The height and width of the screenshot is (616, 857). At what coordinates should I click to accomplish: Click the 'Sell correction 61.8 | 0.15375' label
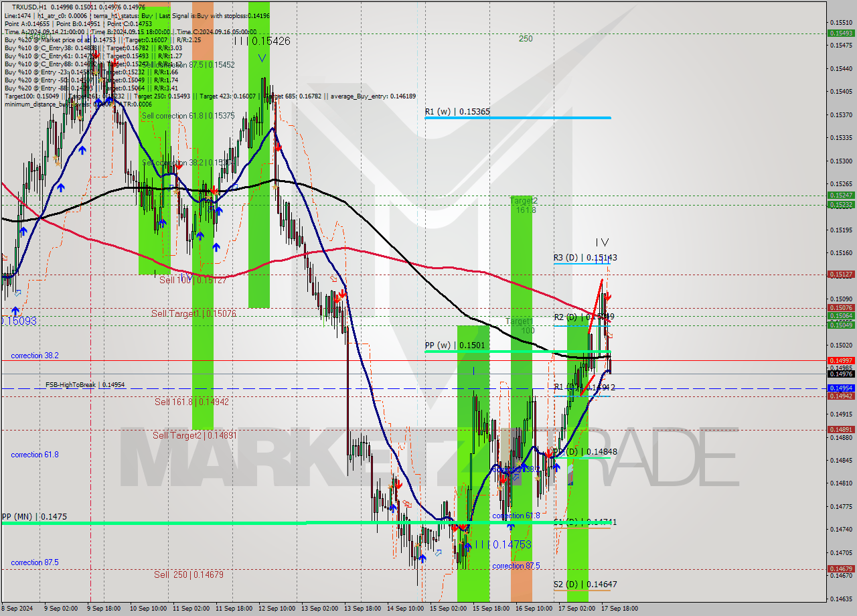click(x=188, y=116)
